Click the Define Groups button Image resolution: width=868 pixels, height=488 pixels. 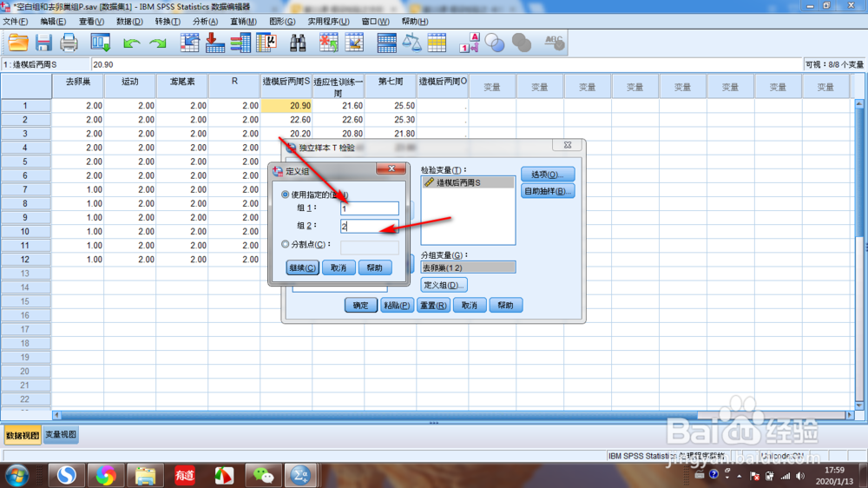pyautogui.click(x=444, y=286)
